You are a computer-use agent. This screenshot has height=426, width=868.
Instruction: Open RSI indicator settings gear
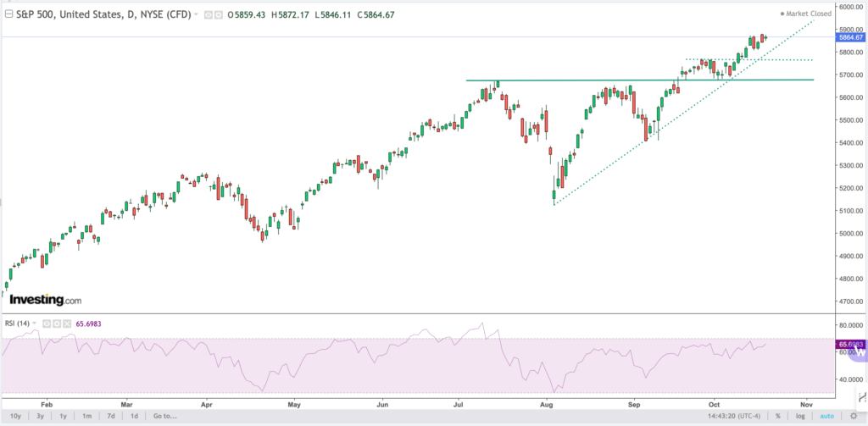coord(58,324)
